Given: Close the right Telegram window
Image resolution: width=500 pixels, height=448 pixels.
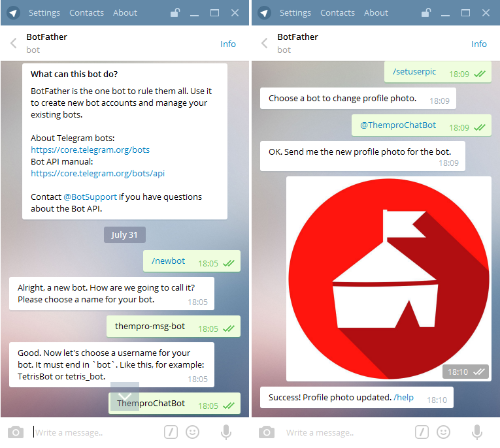Looking at the screenshot, I should pyautogui.click(x=486, y=13).
